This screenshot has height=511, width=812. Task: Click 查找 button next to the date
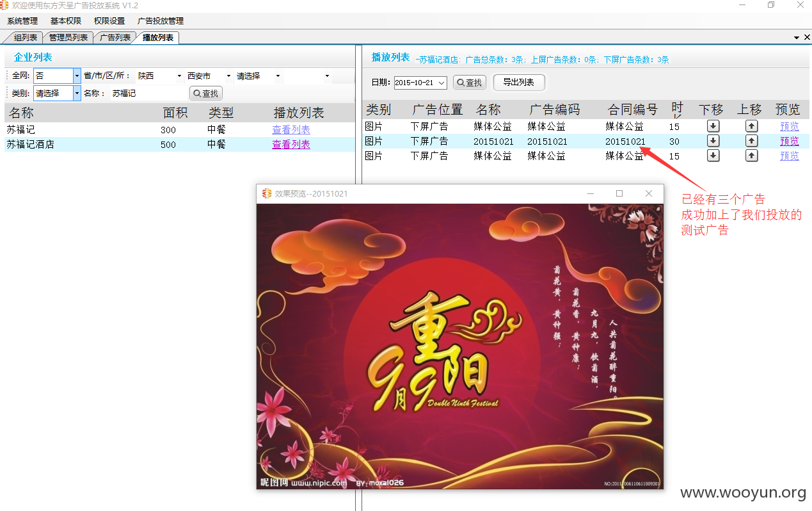(470, 83)
